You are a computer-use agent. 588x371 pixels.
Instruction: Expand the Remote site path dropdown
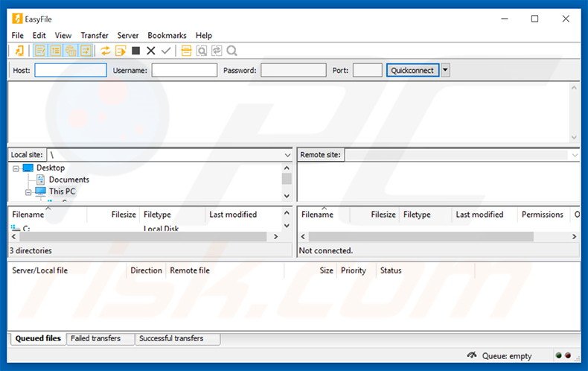coord(575,155)
